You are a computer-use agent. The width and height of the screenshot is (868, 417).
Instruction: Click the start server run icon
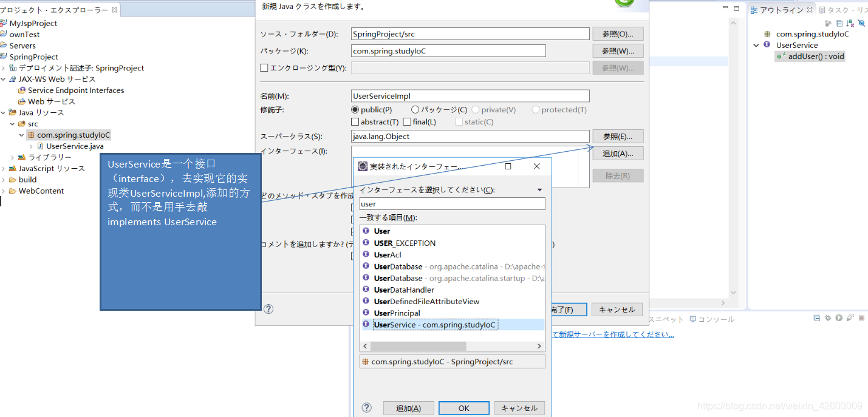(x=839, y=318)
